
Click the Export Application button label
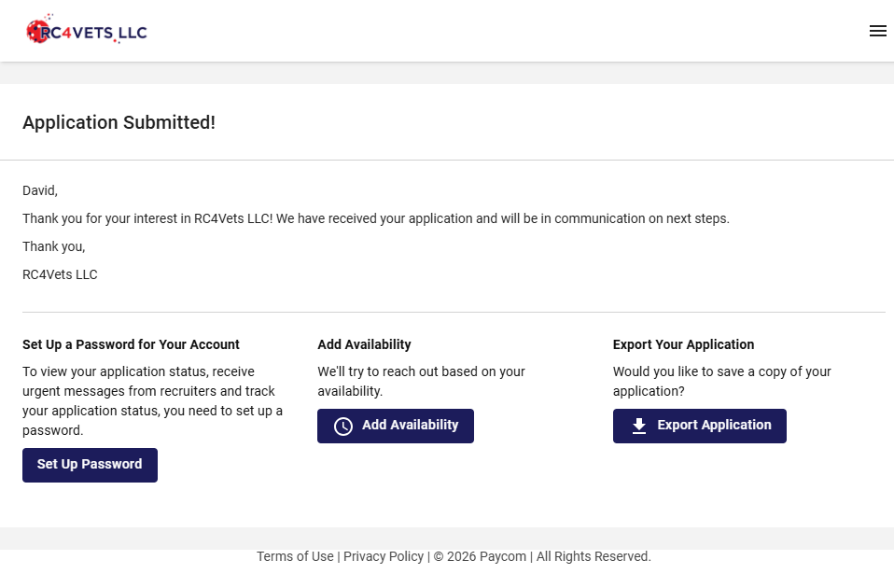coord(714,425)
